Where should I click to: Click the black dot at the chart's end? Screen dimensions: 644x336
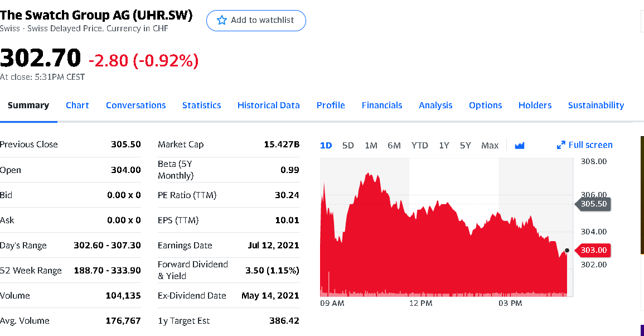[567, 251]
